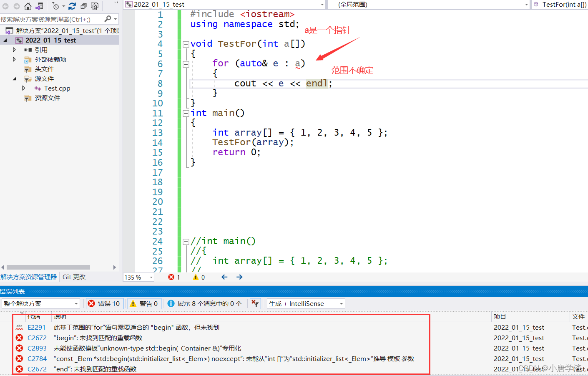This screenshot has height=376, width=588.
Task: Open the (全局范围) scope dropdown
Action: point(526,5)
